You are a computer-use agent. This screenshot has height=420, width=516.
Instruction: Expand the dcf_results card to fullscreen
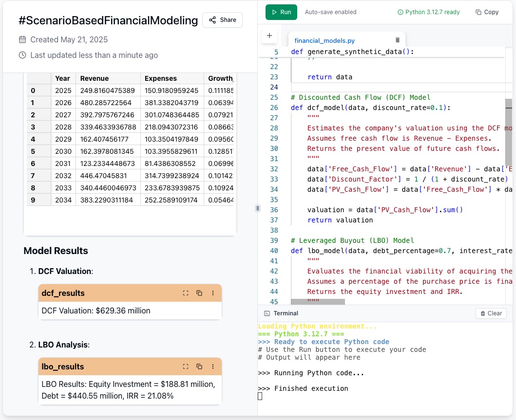tap(186, 293)
